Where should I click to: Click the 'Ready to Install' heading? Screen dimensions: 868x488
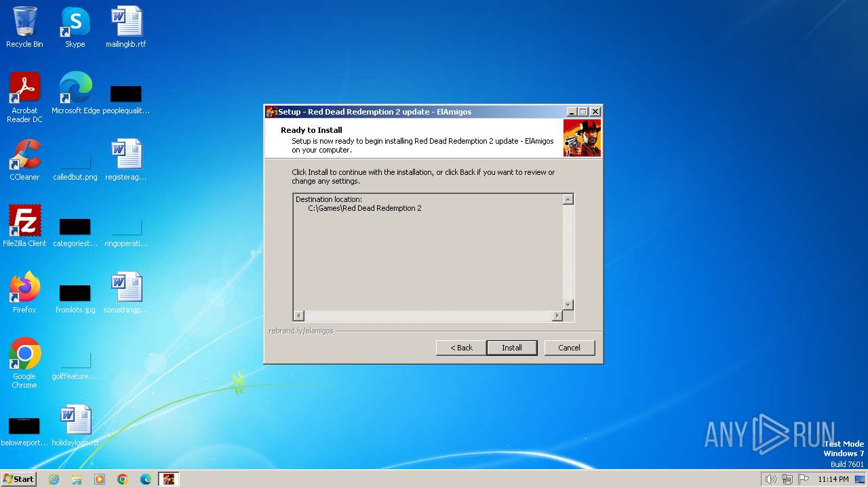311,130
